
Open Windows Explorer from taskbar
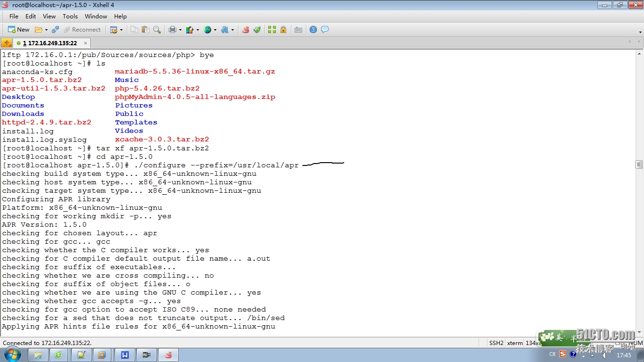[x=38, y=355]
